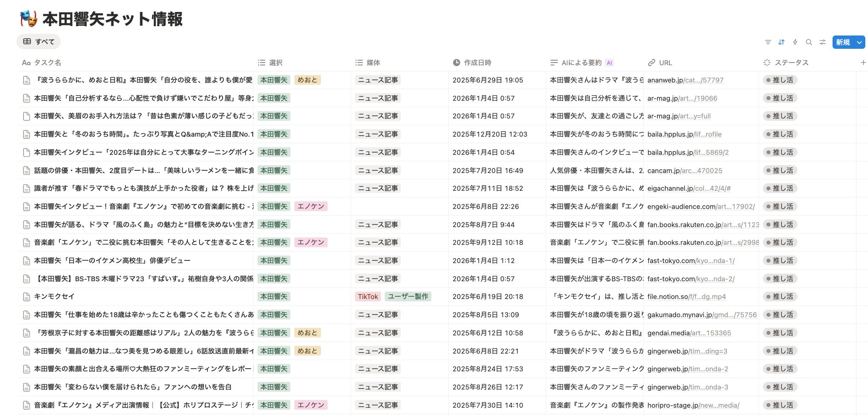
Task: Click the 新規 button
Action: tap(843, 42)
